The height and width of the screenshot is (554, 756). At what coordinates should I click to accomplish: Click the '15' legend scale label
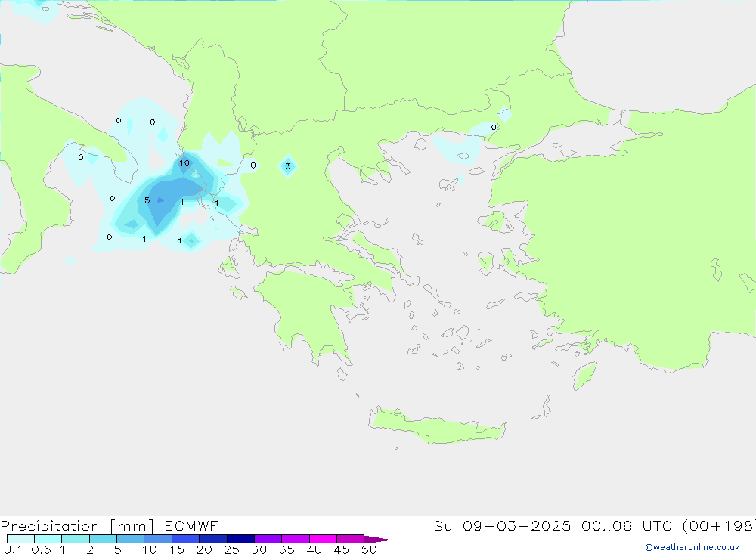pyautogui.click(x=177, y=549)
